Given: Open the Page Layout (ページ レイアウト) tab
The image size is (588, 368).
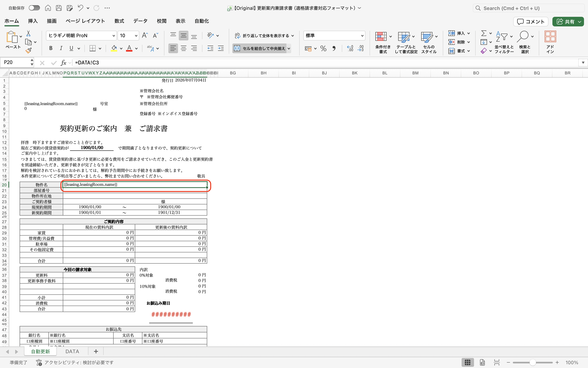Looking at the screenshot, I should pos(85,21).
